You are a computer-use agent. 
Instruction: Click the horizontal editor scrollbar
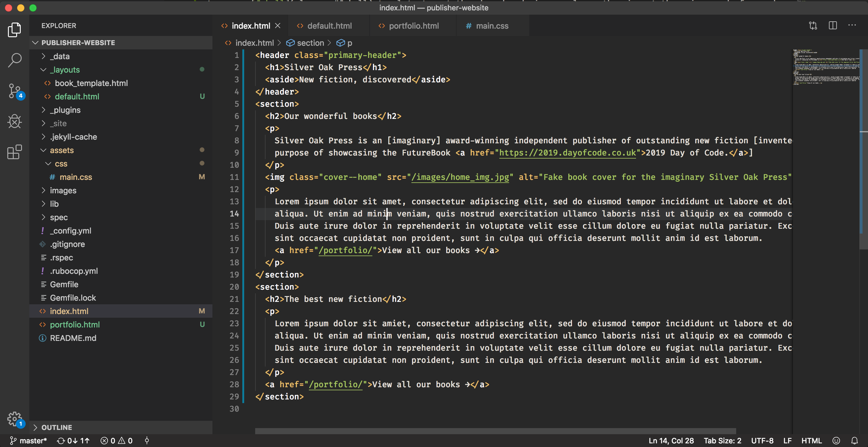(495, 431)
